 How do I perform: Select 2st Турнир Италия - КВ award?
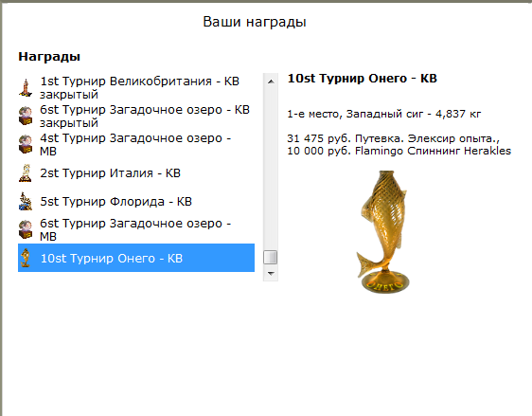[136, 172]
